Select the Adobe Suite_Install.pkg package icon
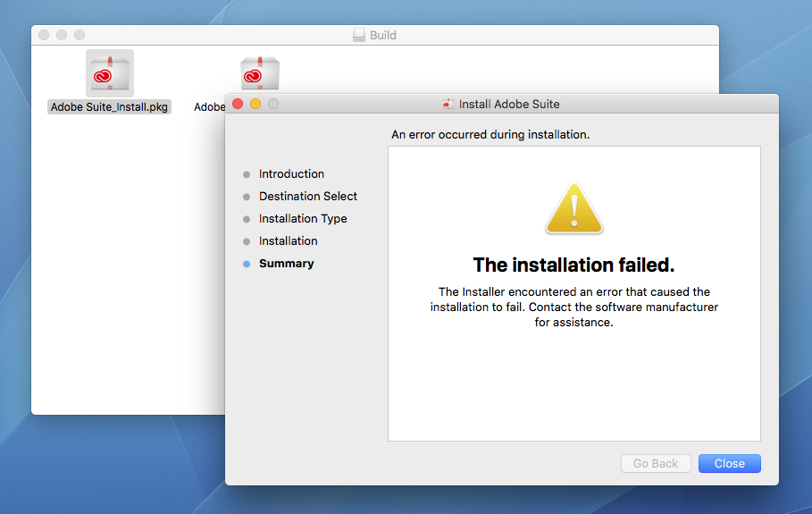 (110, 73)
